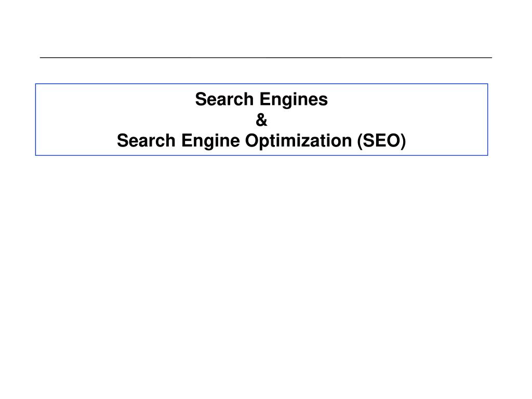Select the bottom border of the blue title box
Image resolution: width=532 pixels, height=399 pixels.
[262, 155]
